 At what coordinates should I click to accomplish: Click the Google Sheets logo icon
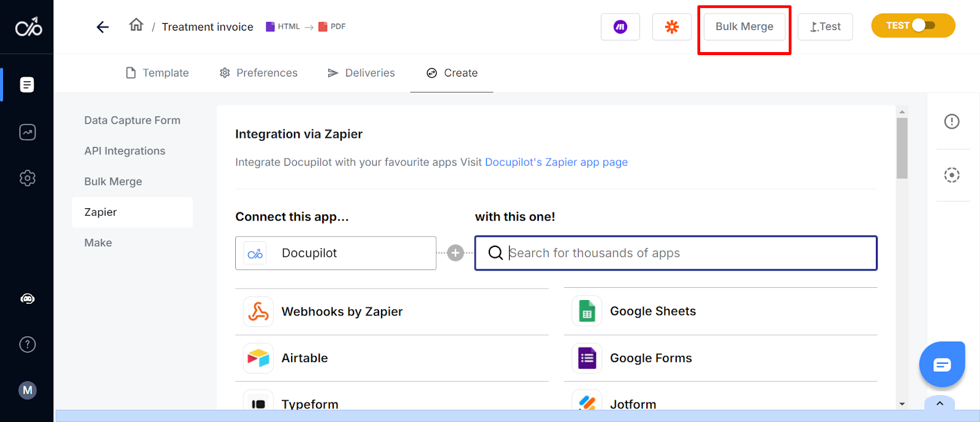[587, 311]
